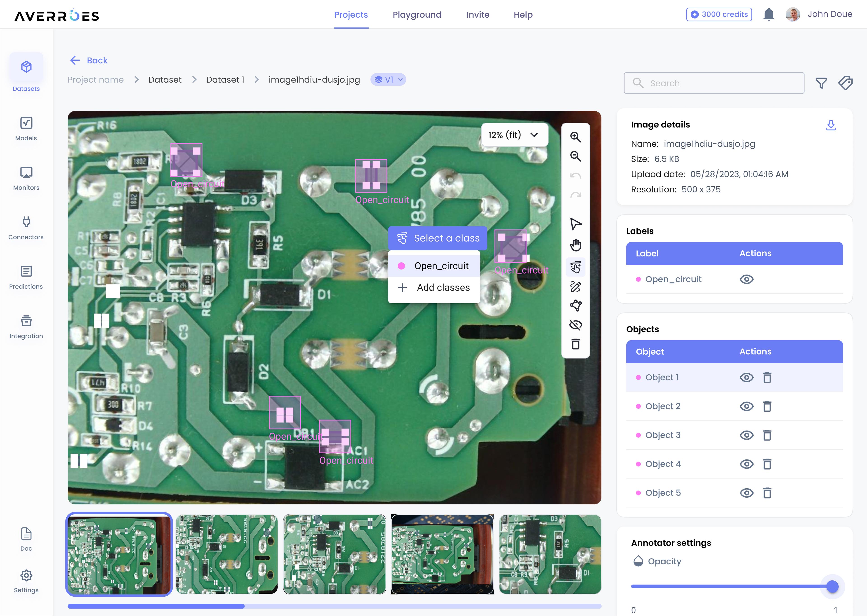
Task: Click the trash icon in annotation toolbar
Action: pyautogui.click(x=576, y=344)
